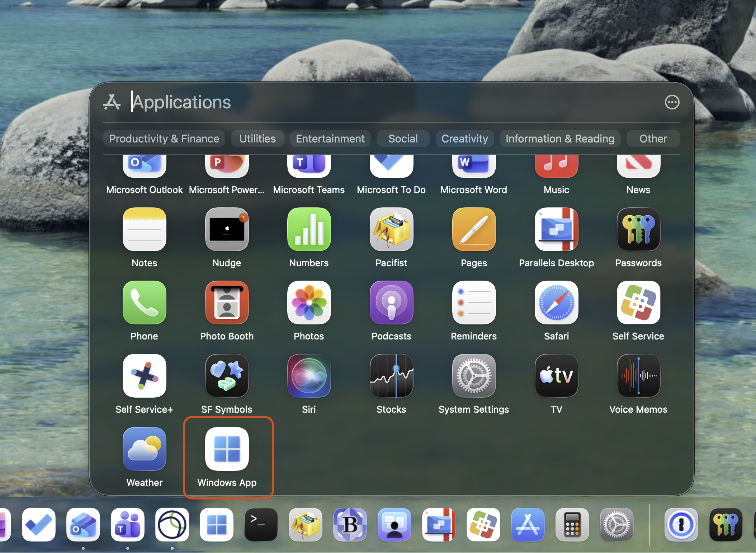Open the Notes app

pos(145,230)
